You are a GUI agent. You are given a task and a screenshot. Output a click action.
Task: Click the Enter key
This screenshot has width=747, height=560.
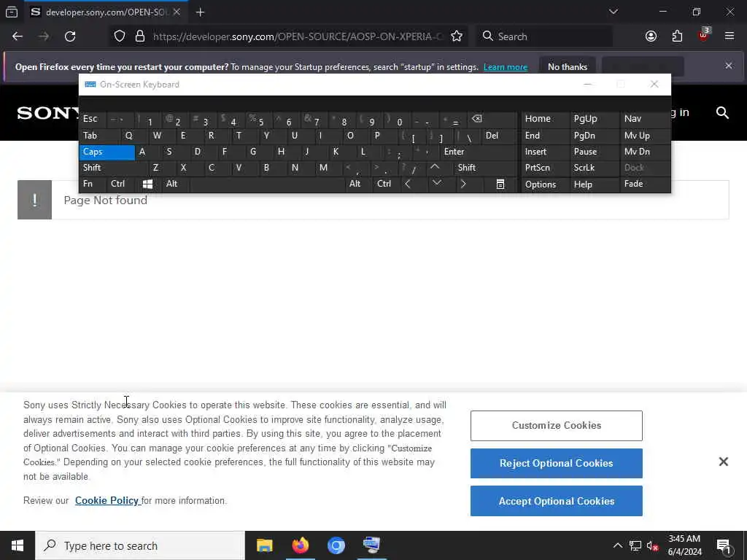pos(479,152)
